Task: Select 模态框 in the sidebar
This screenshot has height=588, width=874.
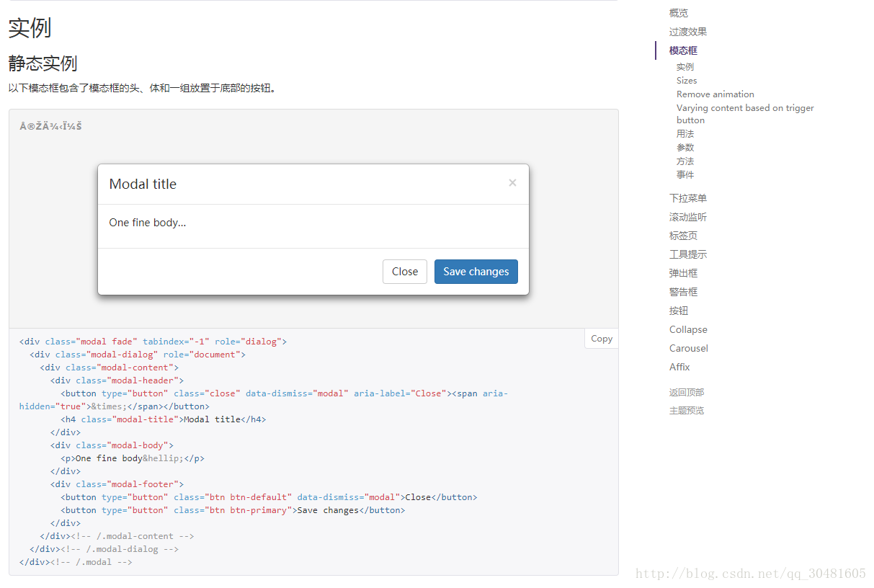Action: (683, 50)
